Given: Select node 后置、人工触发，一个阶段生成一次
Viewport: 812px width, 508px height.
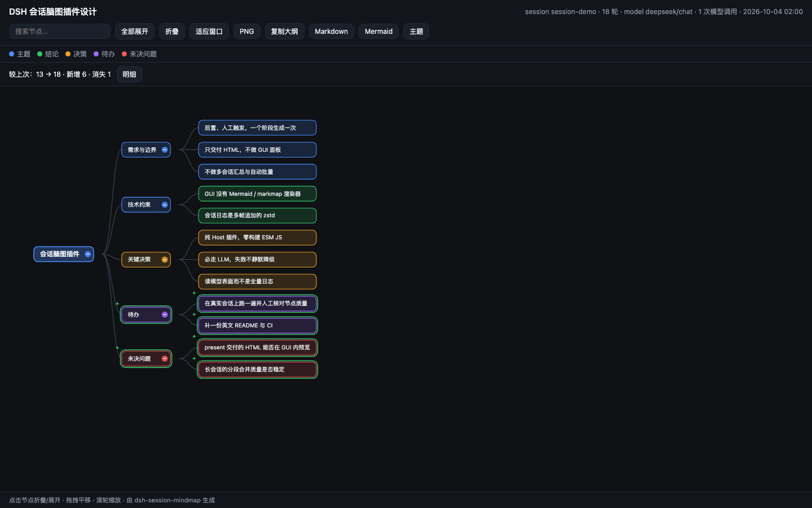Looking at the screenshot, I should [257, 128].
